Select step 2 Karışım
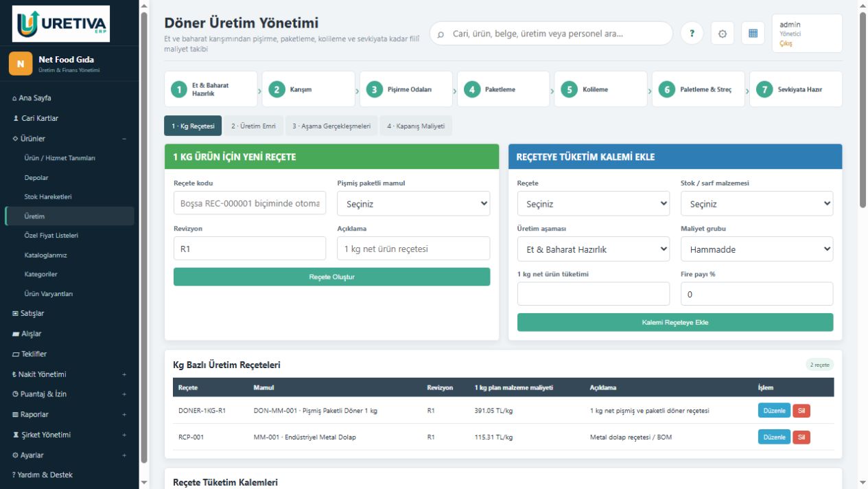 (x=308, y=89)
